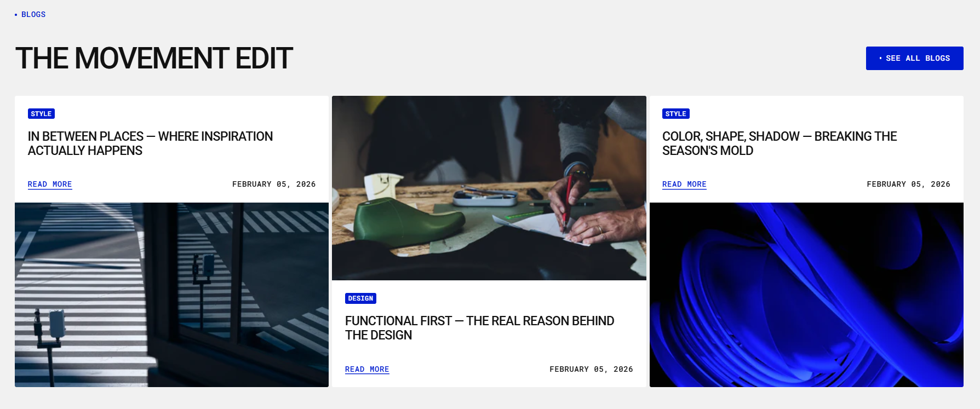Click the blue bullet dot beside the BLOGS label
Image resolution: width=980 pixels, height=409 pixels.
pos(16,15)
